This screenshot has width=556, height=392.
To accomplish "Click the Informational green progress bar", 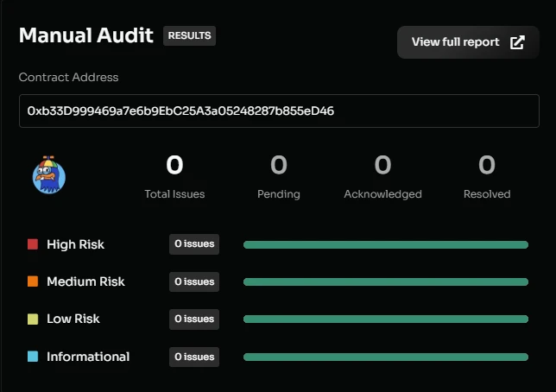I will [385, 357].
